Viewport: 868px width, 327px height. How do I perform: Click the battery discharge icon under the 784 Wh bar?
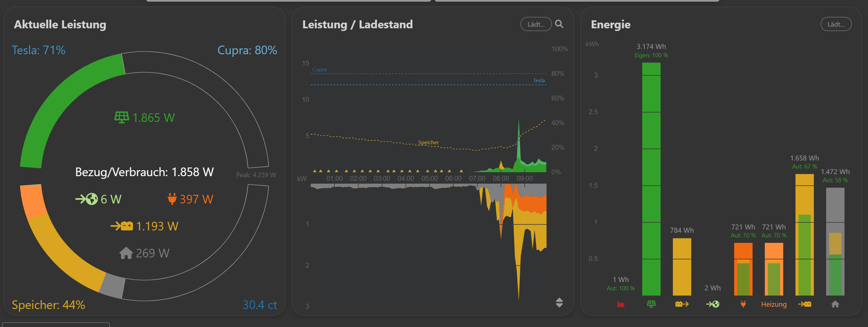[x=682, y=304]
